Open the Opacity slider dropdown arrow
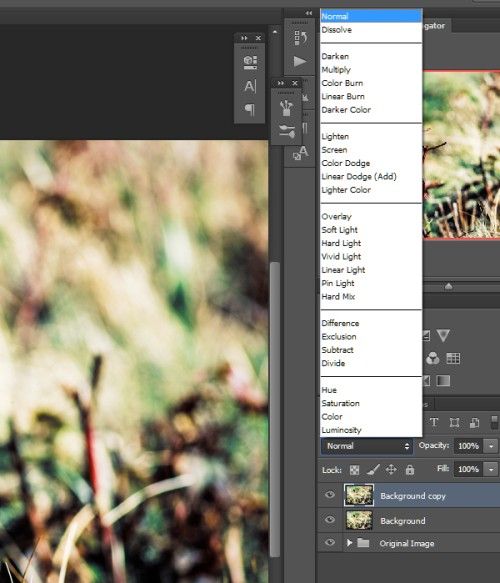Image resolution: width=500 pixels, height=583 pixels. (491, 446)
